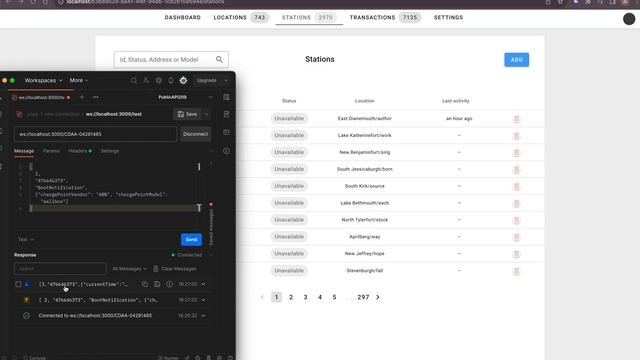Click the Disconnect button

(x=196, y=134)
